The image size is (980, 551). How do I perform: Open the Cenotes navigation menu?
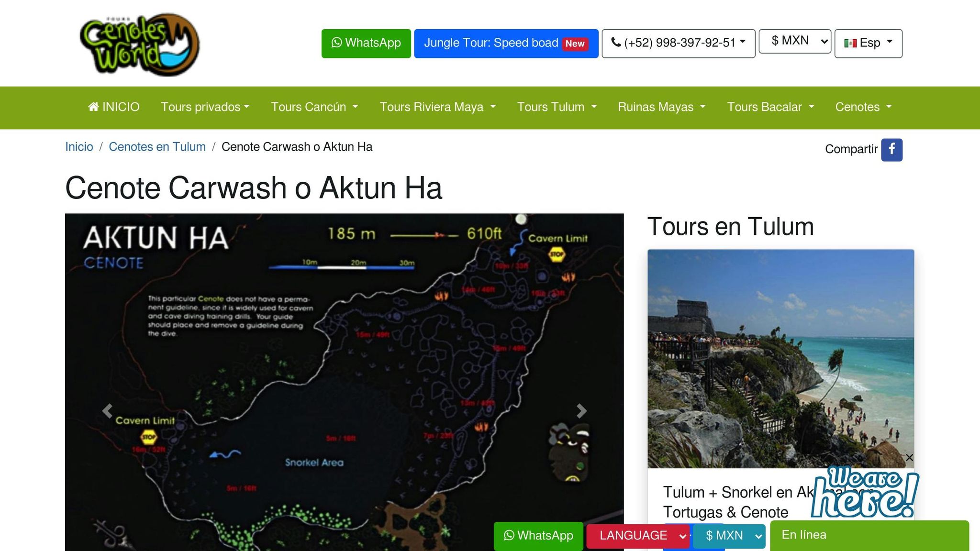click(x=863, y=107)
